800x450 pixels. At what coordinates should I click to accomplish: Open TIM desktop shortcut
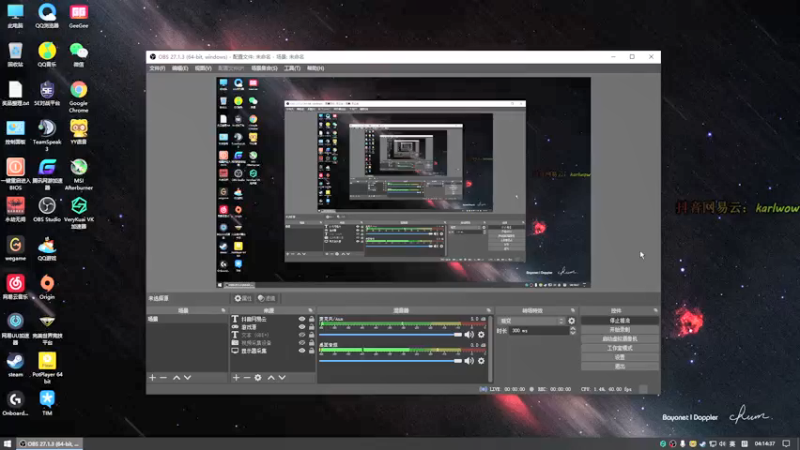(x=46, y=403)
